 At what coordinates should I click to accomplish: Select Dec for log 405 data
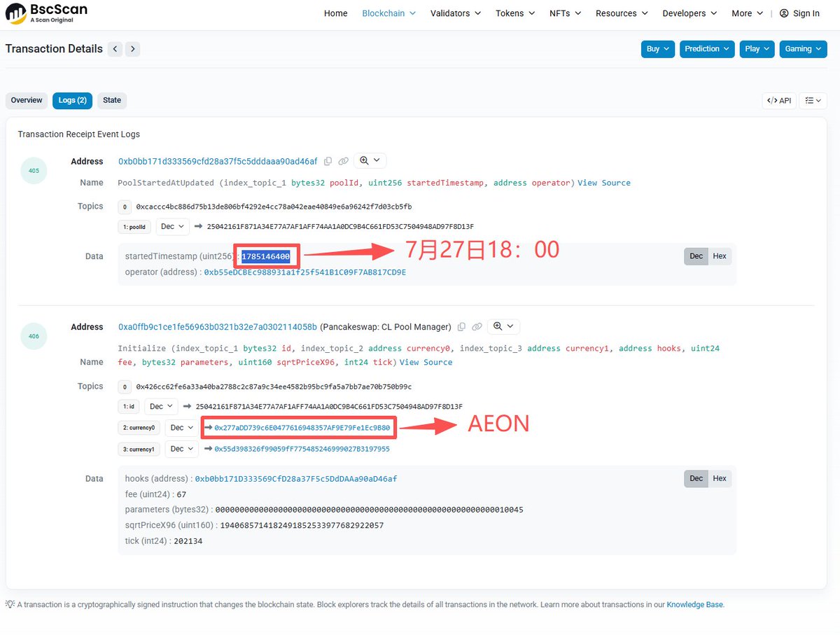pyautogui.click(x=696, y=256)
